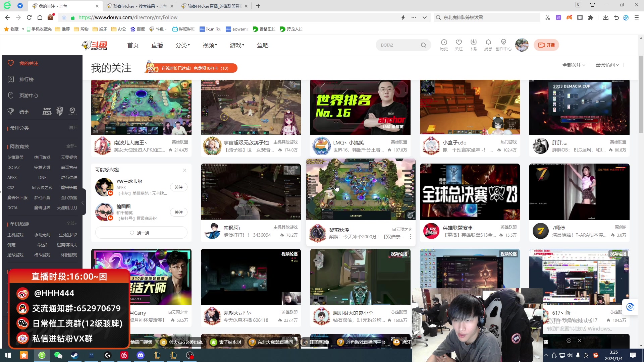The height and width of the screenshot is (362, 644).
Task: Expand the 全部关注 filter dropdown
Action: point(574,65)
